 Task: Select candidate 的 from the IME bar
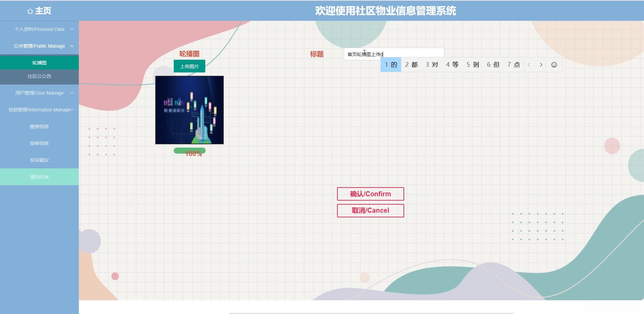[390, 64]
